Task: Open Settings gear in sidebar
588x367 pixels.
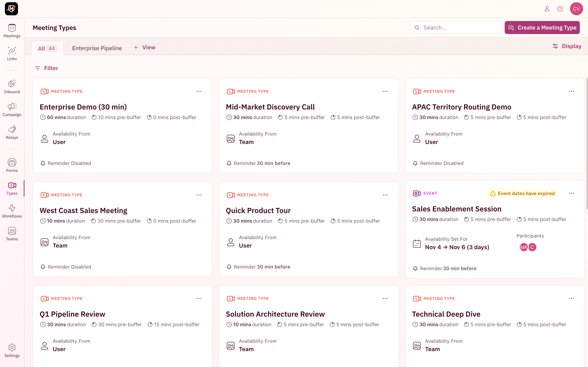Action: 12,350
